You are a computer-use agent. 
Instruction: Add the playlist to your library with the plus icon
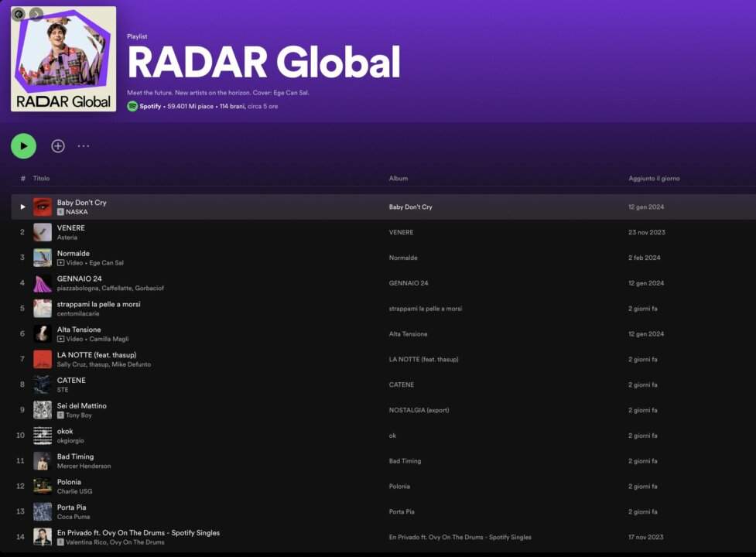pyautogui.click(x=57, y=145)
